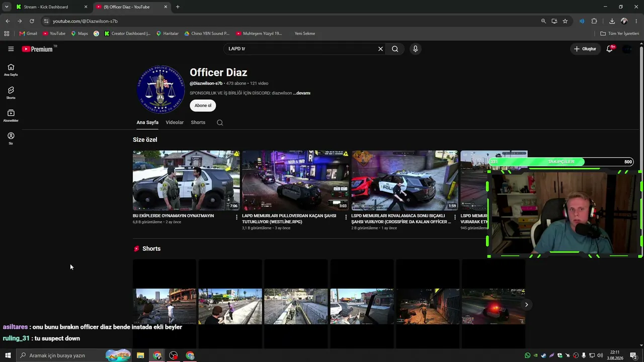Play BU EKİPLERDE OYNAMAYIN video thumbnail

pyautogui.click(x=186, y=180)
